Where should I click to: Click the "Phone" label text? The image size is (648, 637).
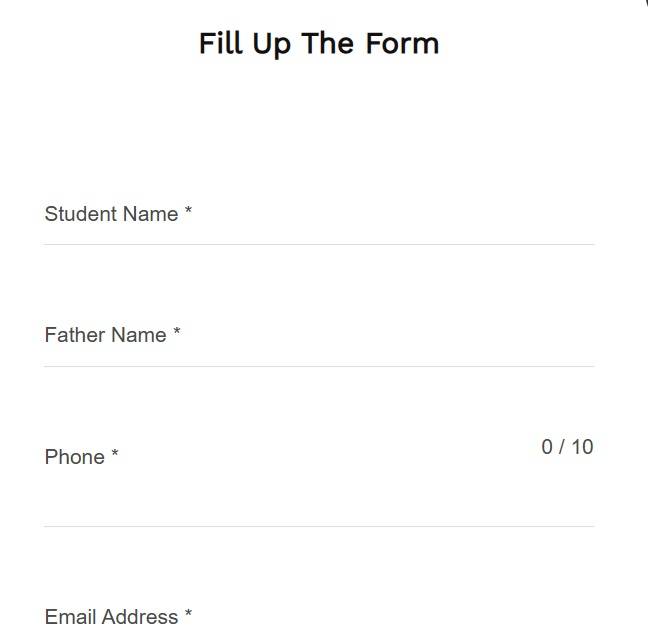[x=74, y=457]
